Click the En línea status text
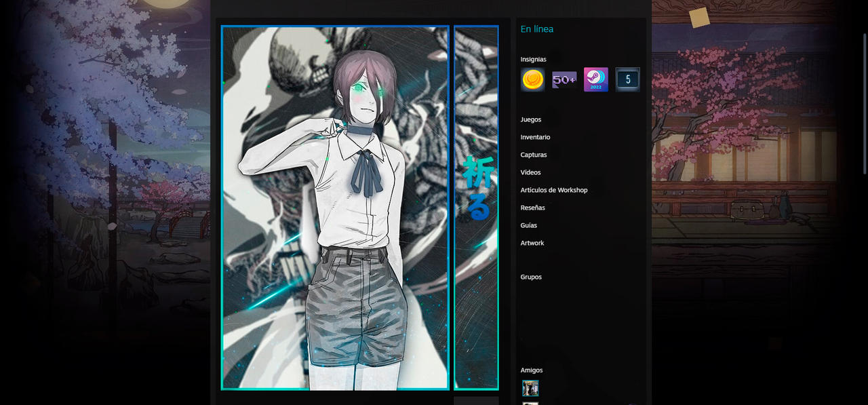 537,29
